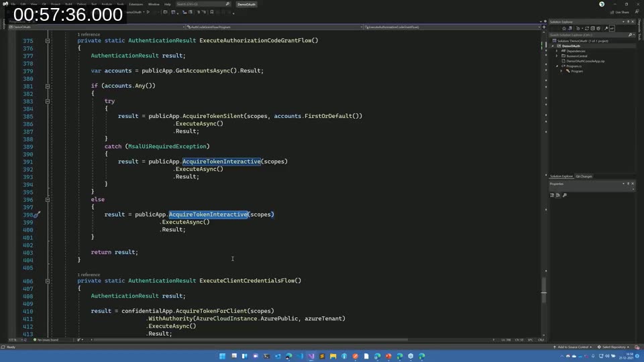Click AcquireTokenForClient on line 410

click(x=213, y=311)
